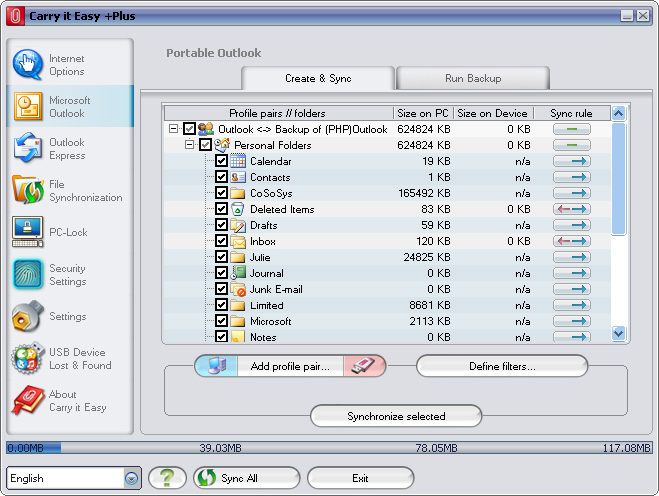Screen dimensions: 659x496
Task: Select the Outlook Express sidebar icon
Action: pos(27,149)
